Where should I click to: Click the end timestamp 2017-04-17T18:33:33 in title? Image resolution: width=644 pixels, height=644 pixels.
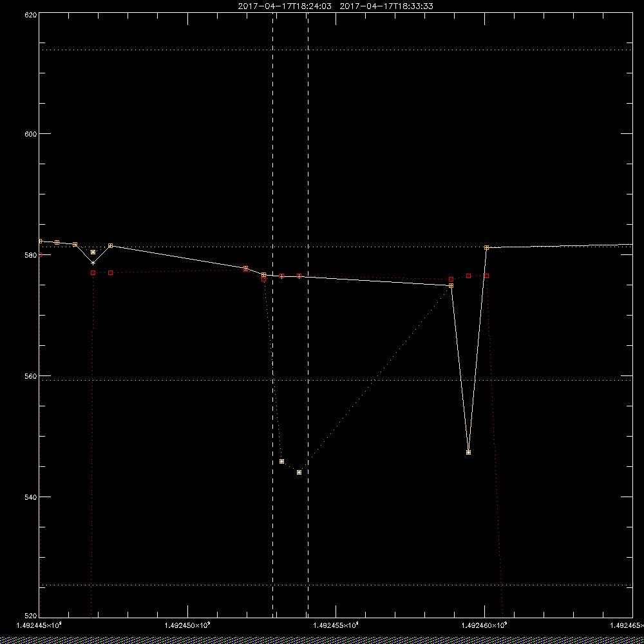pos(386,6)
